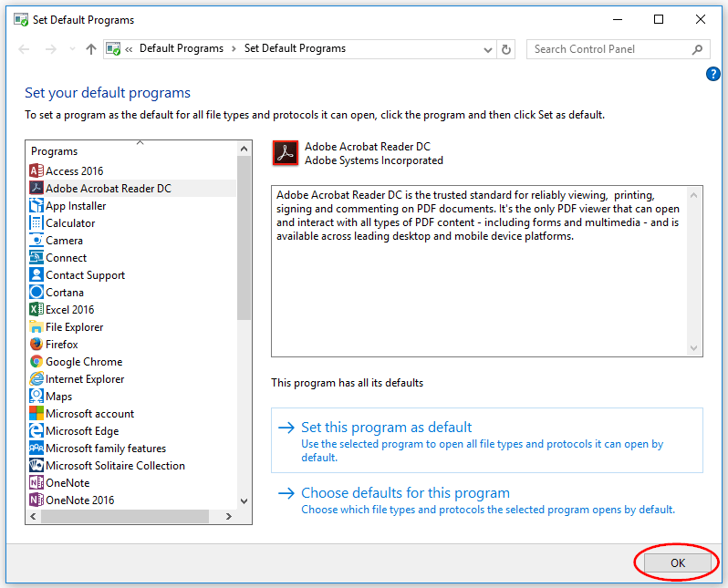Viewport: 728px width, 588px height.
Task: Select the Contact Support icon
Action: pyautogui.click(x=36, y=274)
